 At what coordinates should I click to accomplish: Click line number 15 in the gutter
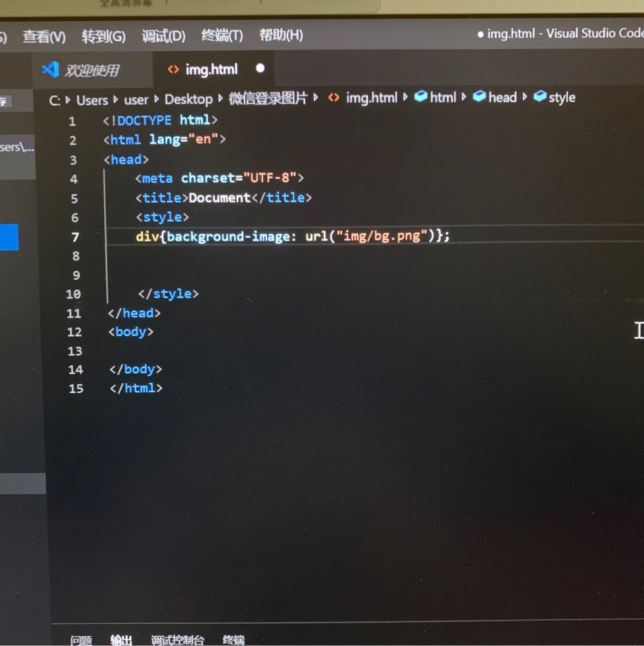pyautogui.click(x=76, y=389)
